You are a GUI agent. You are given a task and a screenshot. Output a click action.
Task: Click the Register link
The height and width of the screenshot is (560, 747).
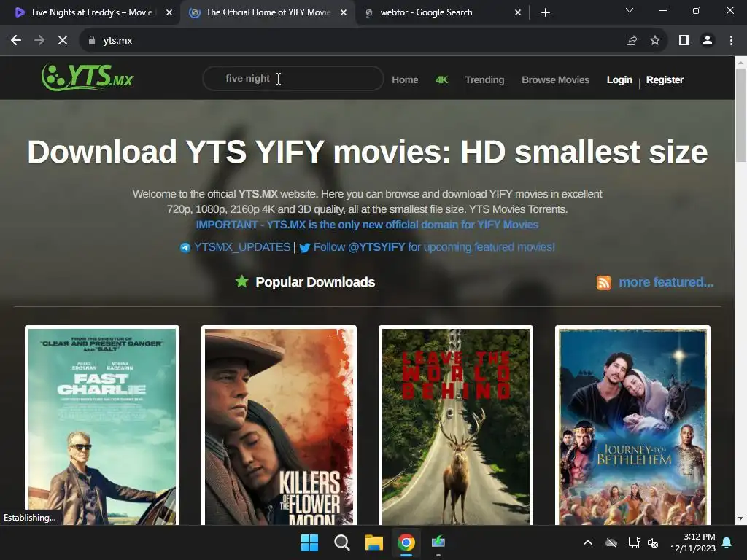coord(665,80)
